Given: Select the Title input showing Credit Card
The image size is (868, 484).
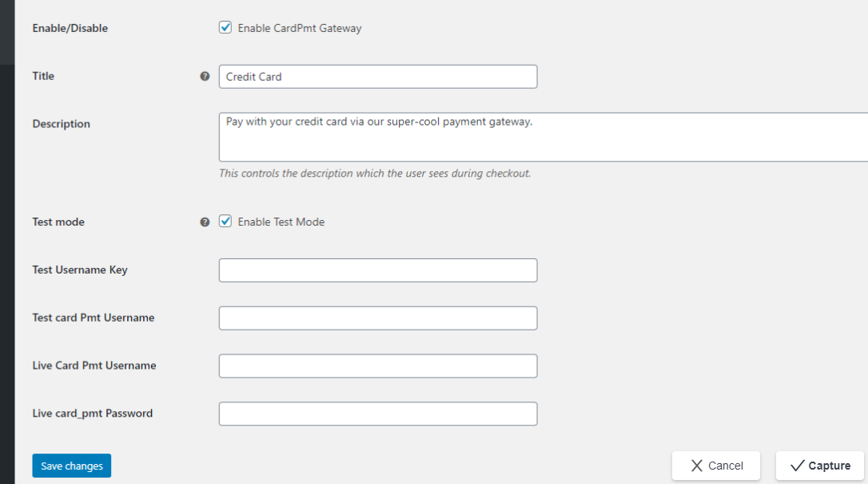Looking at the screenshot, I should (377, 76).
